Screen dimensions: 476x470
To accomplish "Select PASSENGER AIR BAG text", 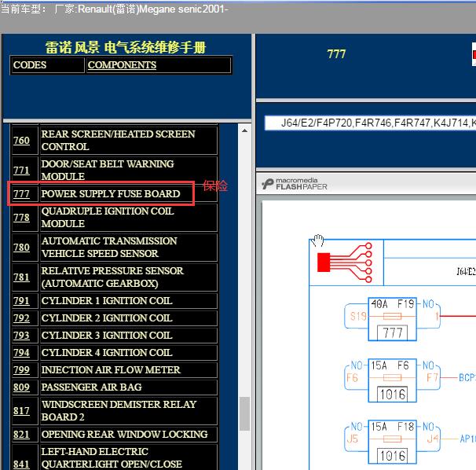I will coord(91,387).
